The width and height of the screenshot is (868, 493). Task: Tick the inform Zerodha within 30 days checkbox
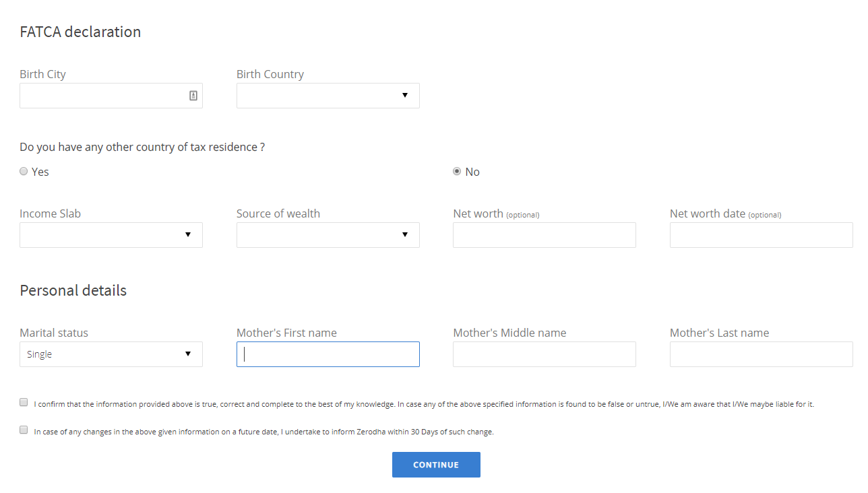(x=24, y=430)
